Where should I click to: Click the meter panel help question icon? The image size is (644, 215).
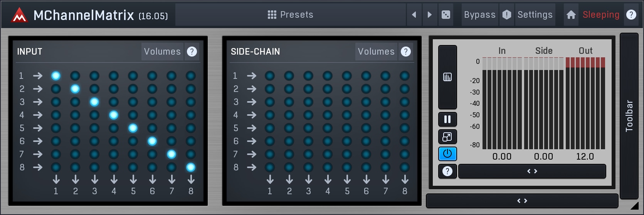pyautogui.click(x=447, y=171)
